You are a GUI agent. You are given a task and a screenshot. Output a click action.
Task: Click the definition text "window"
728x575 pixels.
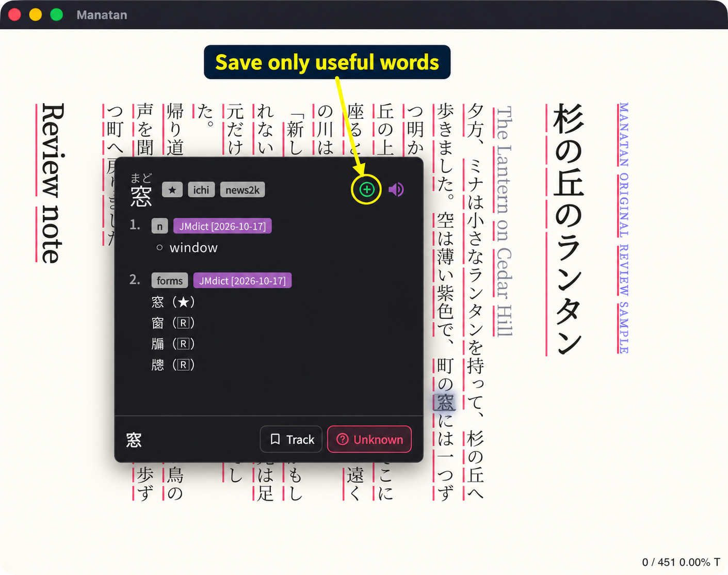tap(193, 248)
